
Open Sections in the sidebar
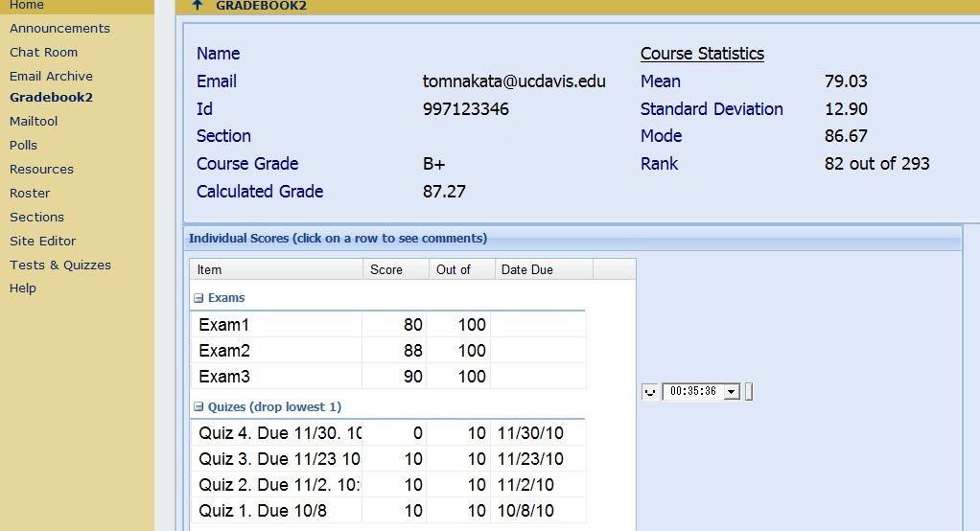coord(36,217)
